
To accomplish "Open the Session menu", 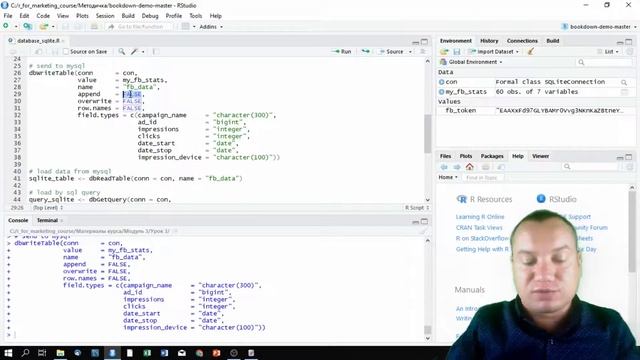I will click(105, 16).
